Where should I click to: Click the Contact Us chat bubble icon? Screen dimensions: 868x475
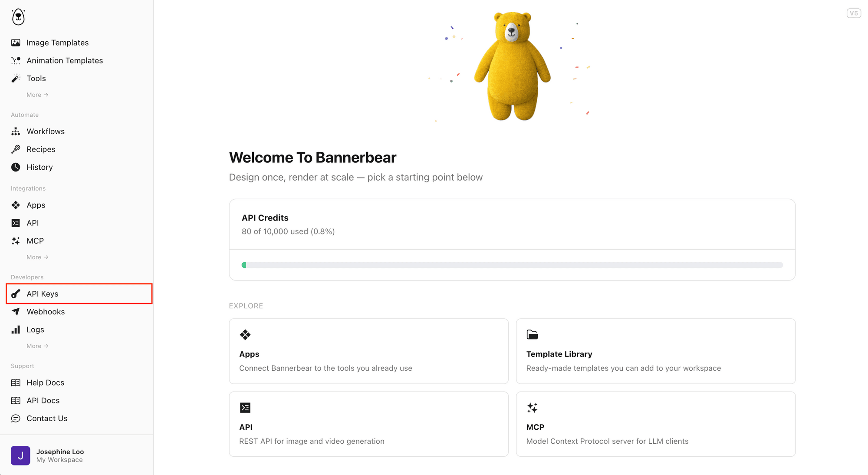coord(16,418)
